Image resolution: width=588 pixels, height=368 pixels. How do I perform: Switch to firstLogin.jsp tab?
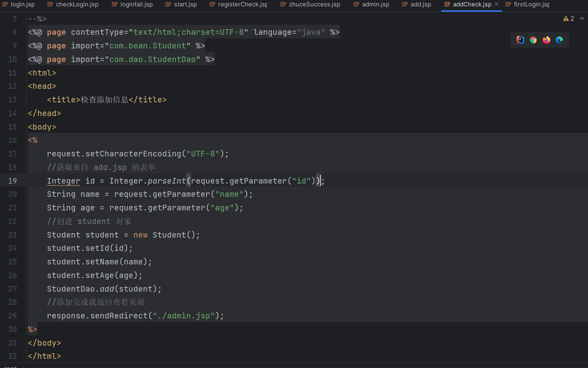click(x=527, y=4)
